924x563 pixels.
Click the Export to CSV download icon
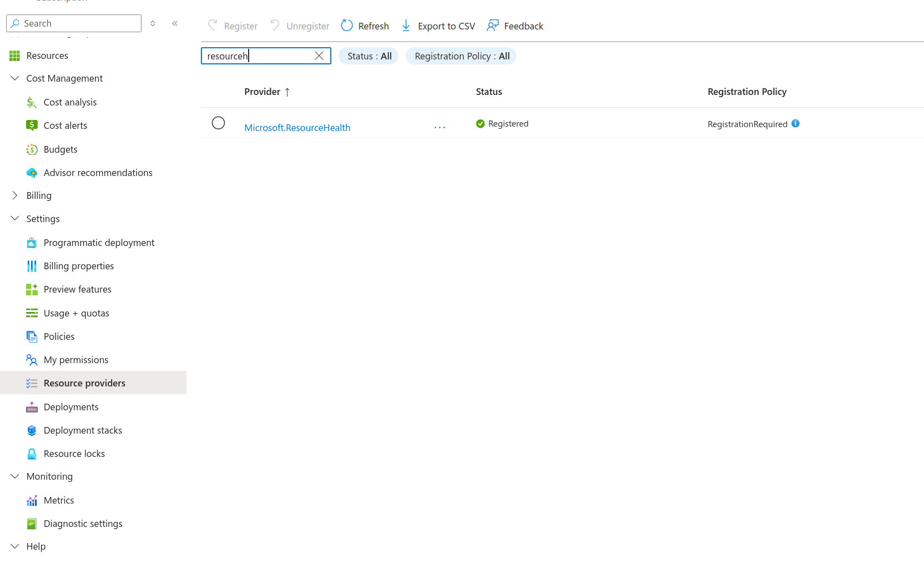406,26
